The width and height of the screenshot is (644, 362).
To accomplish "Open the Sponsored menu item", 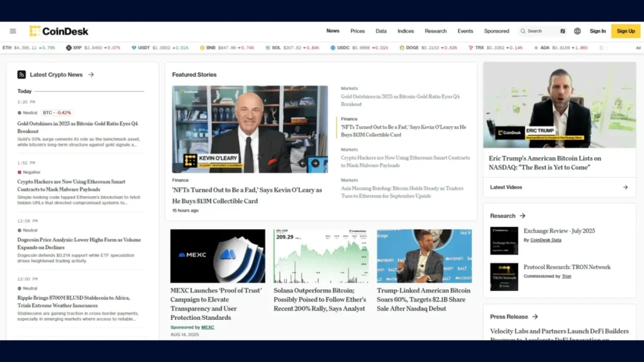I will click(x=496, y=31).
